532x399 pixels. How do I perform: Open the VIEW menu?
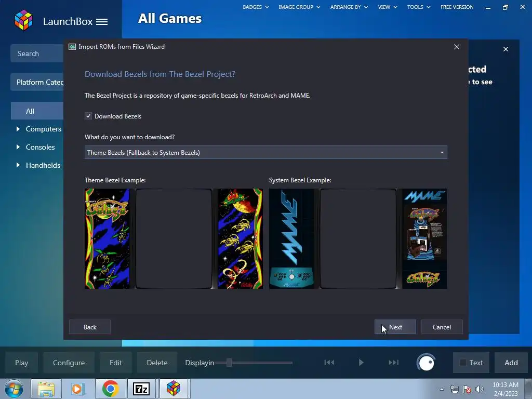click(x=388, y=7)
